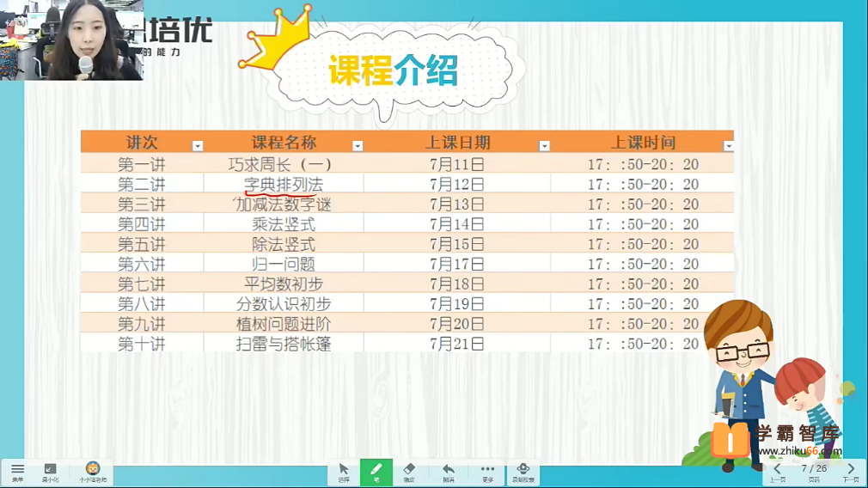This screenshot has width=868, height=488.
Task: Click the cell 巧求周长（一）
Action: click(284, 164)
